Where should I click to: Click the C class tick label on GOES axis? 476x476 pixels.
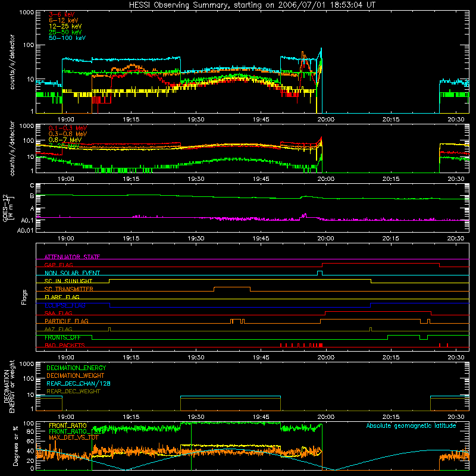[x=32, y=186]
